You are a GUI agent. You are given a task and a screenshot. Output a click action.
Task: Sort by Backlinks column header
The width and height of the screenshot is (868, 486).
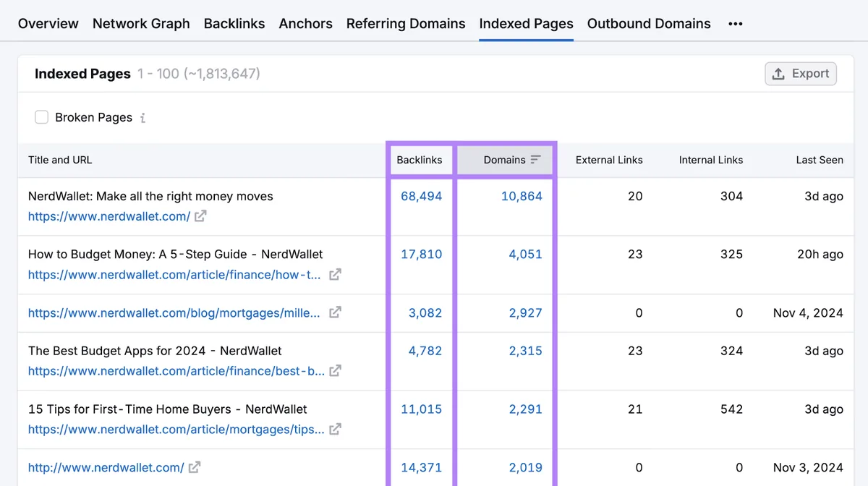click(x=420, y=160)
